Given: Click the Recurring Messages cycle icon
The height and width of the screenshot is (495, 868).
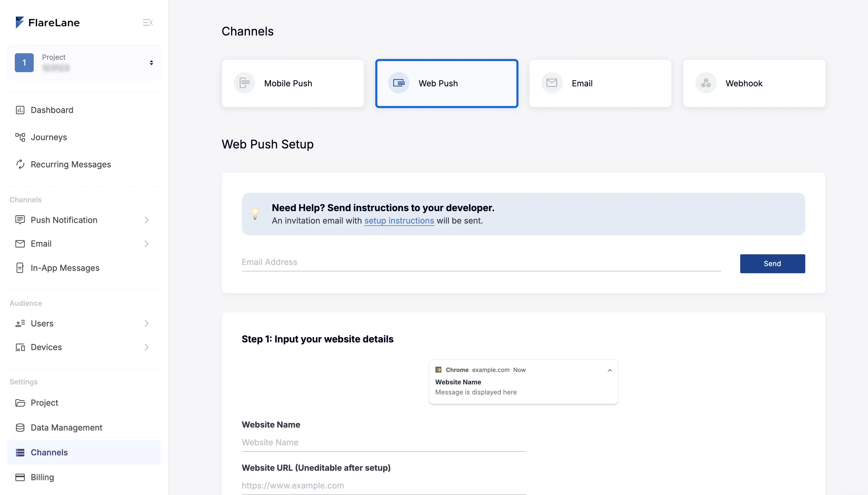Looking at the screenshot, I should click(x=20, y=164).
